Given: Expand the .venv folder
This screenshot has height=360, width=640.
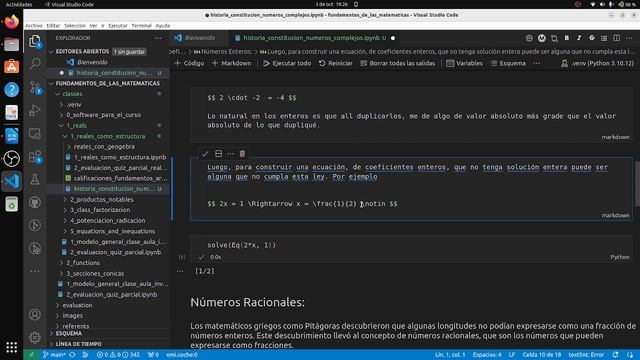Looking at the screenshot, I should pyautogui.click(x=73, y=104).
